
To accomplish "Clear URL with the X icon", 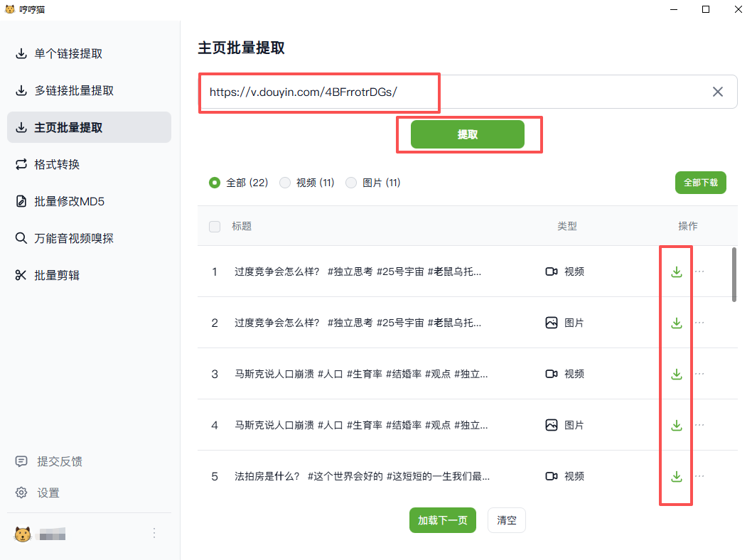I will [x=718, y=92].
